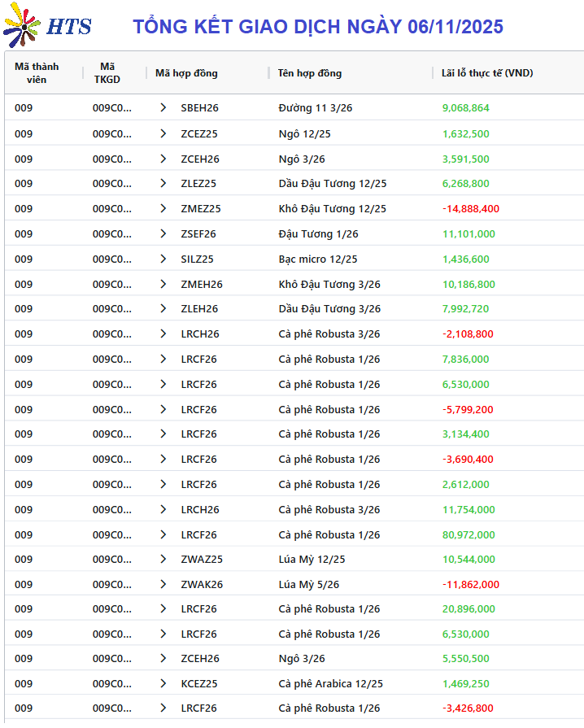The height and width of the screenshot is (728, 584).
Task: Select the -14,888,400 loss value
Action: pyautogui.click(x=471, y=209)
